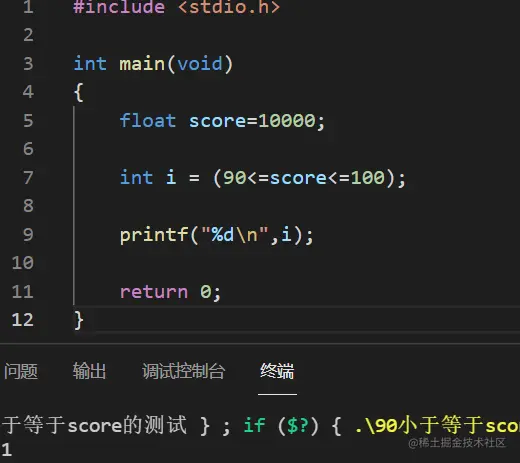Switch to the 问题 panel tab
Image resolution: width=520 pixels, height=463 pixels.
click(x=21, y=371)
